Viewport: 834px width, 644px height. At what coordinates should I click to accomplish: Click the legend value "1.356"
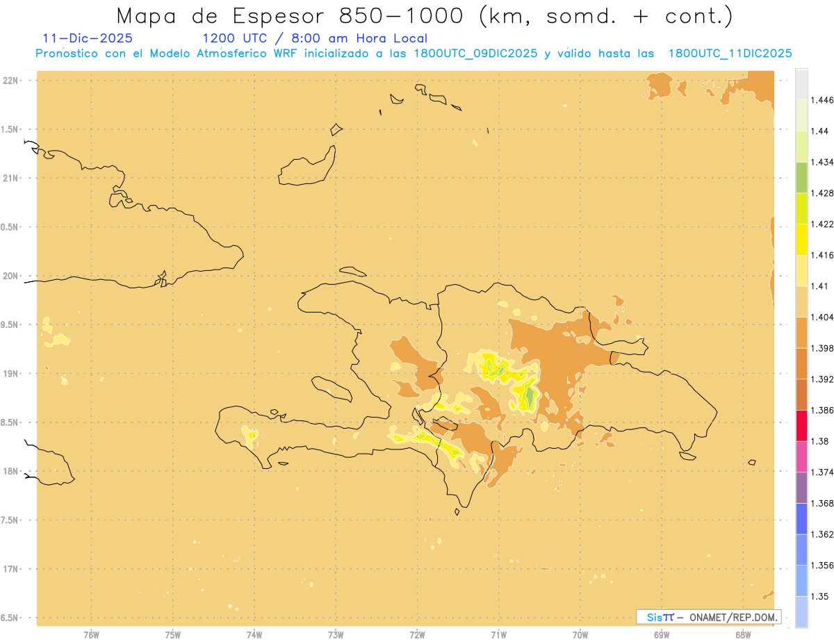point(822,565)
